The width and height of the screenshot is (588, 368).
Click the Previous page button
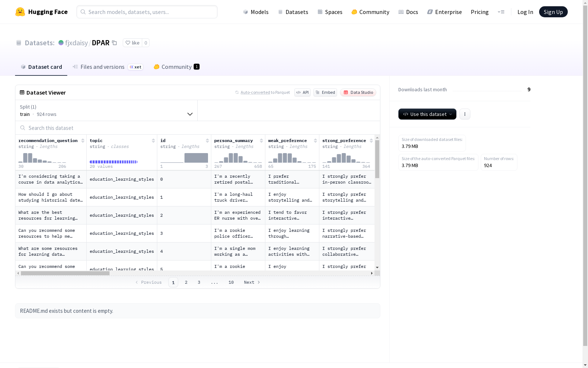tap(148, 282)
